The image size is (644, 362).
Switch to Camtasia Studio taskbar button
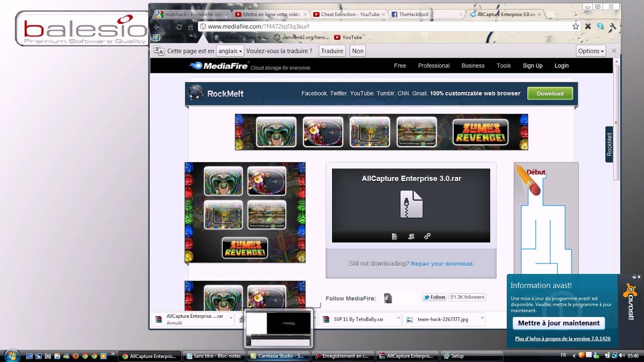[x=278, y=356]
